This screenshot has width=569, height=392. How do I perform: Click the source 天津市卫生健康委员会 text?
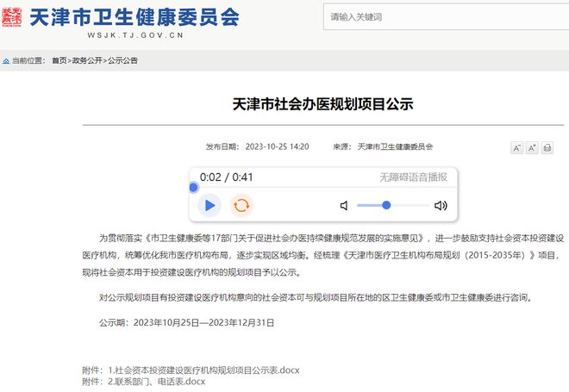tap(395, 146)
